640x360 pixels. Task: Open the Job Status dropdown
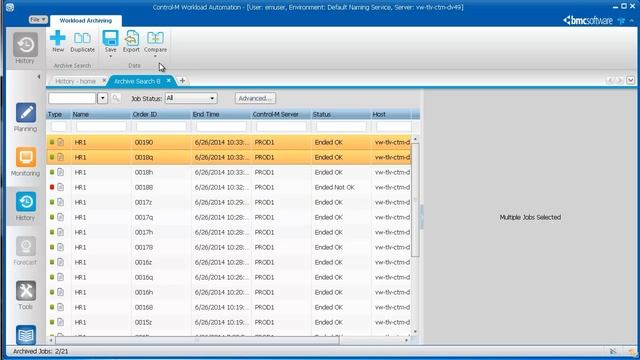pyautogui.click(x=191, y=98)
